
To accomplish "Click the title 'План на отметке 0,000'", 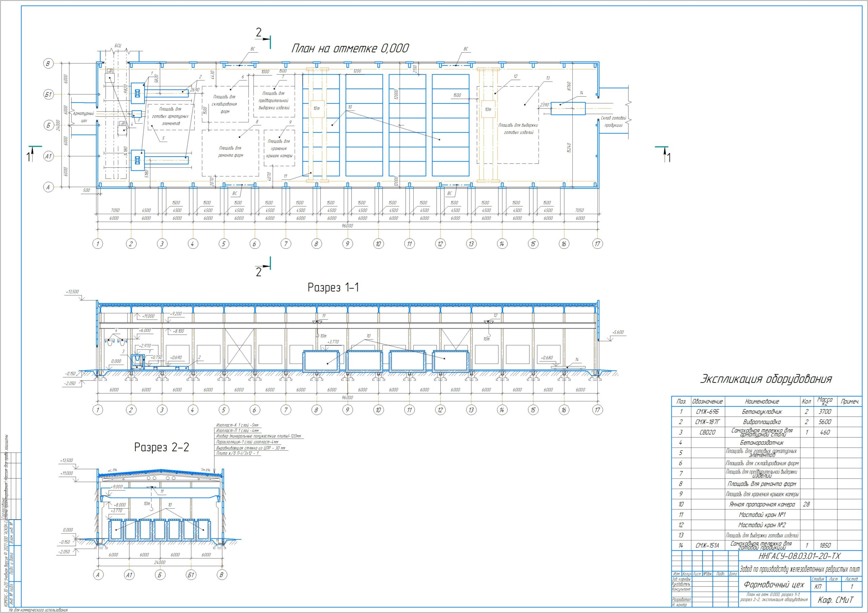I will (350, 48).
